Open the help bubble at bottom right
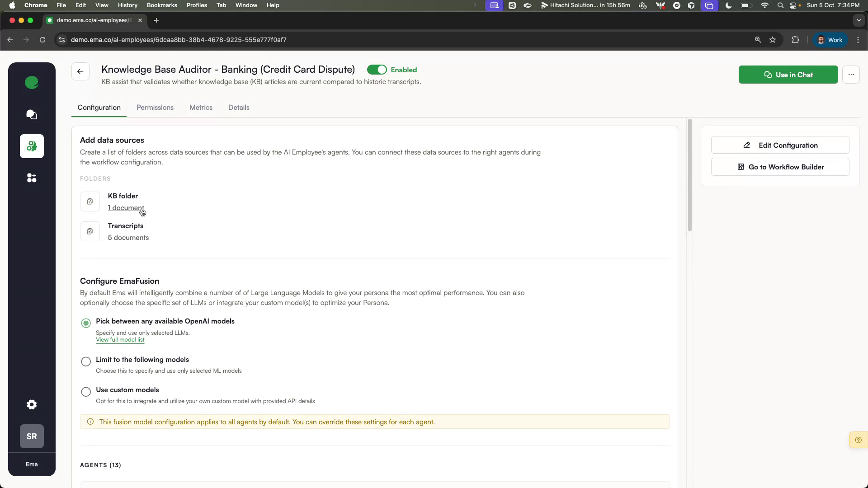868x488 pixels. [858, 439]
